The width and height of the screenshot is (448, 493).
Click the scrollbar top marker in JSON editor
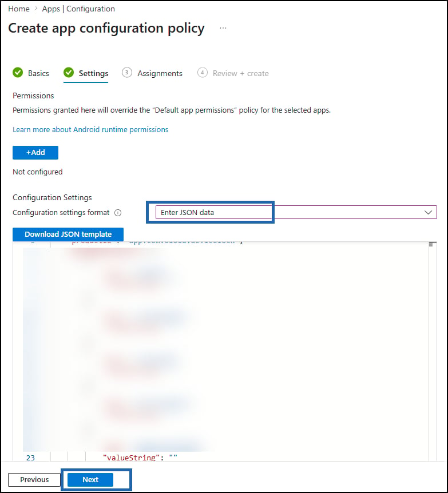[x=433, y=244]
